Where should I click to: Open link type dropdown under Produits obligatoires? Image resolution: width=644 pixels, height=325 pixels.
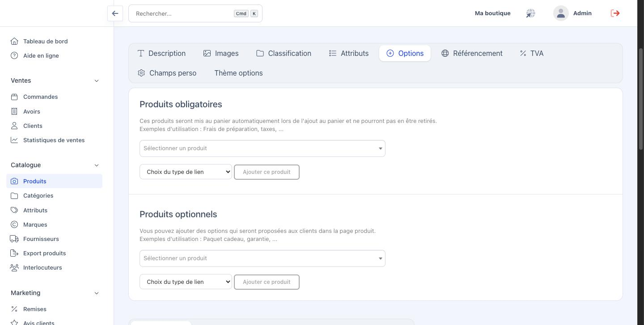[186, 172]
